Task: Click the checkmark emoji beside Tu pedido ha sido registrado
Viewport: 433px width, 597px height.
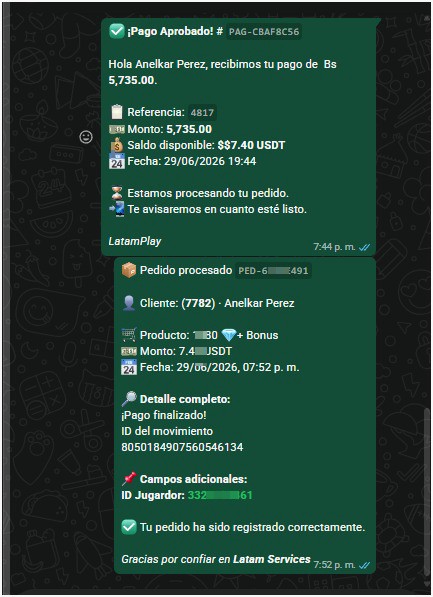Action: click(129, 527)
